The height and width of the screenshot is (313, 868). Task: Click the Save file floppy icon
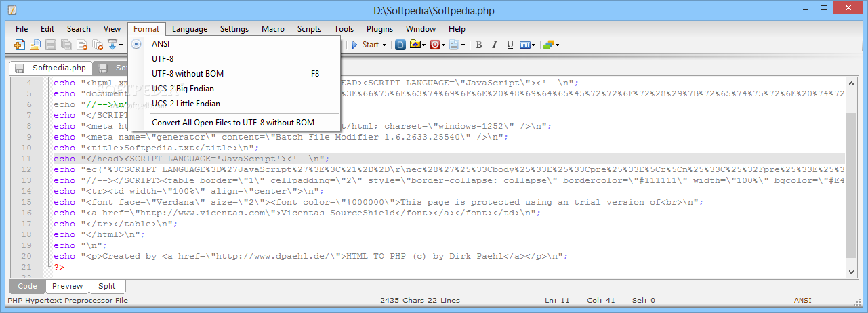click(x=50, y=45)
